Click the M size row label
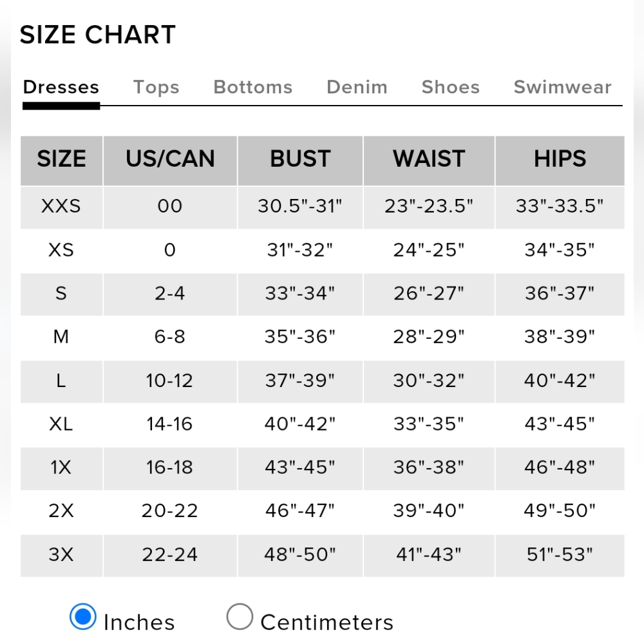 [61, 337]
